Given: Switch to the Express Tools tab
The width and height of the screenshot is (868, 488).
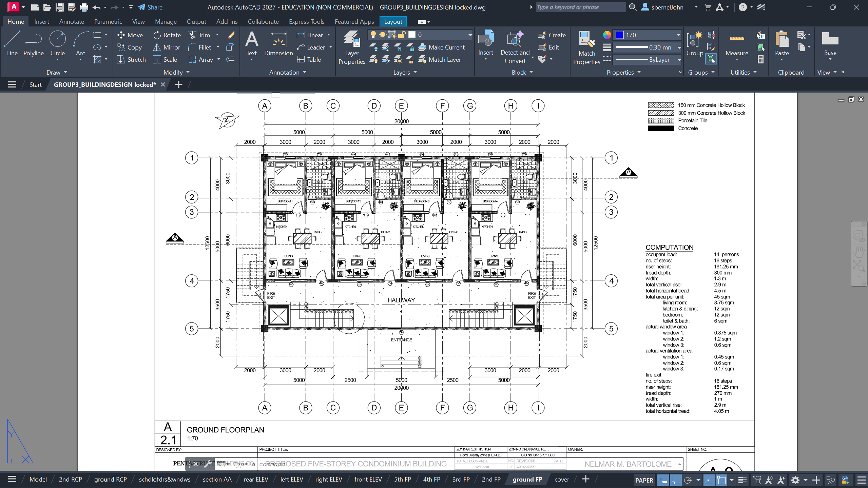Looking at the screenshot, I should point(307,21).
